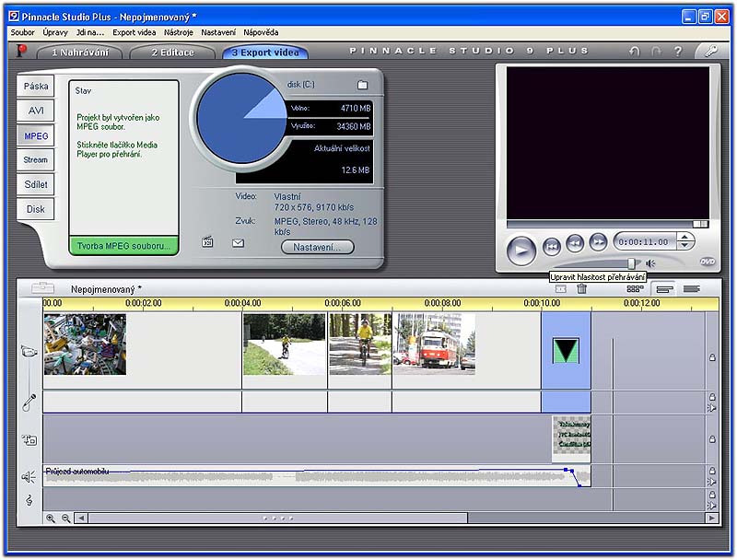Click the undo arrow in top bar
The image size is (737, 560).
[x=634, y=52]
